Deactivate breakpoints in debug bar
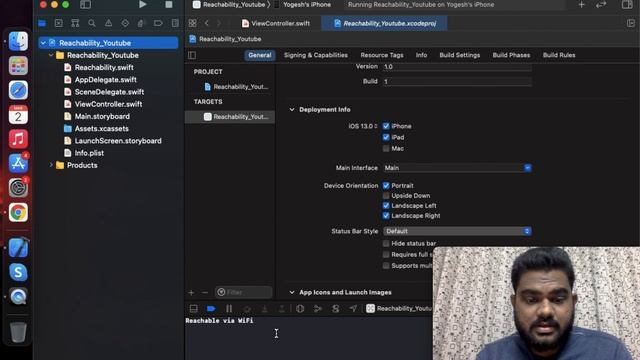 click(x=211, y=309)
